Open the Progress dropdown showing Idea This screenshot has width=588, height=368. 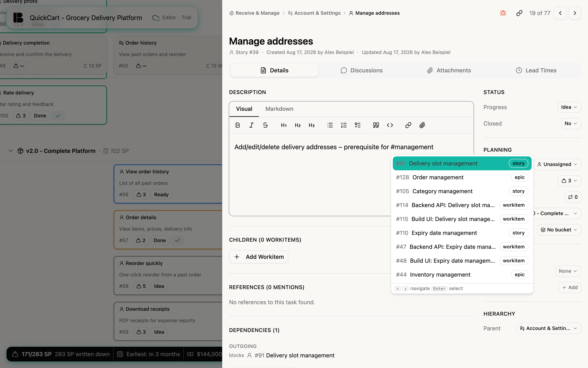569,107
